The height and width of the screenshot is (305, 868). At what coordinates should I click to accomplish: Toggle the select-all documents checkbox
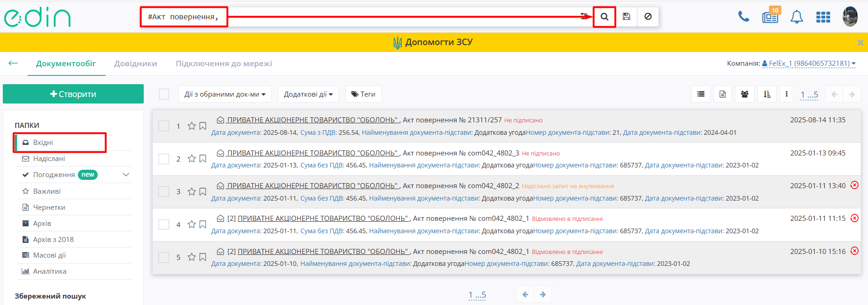coord(164,94)
